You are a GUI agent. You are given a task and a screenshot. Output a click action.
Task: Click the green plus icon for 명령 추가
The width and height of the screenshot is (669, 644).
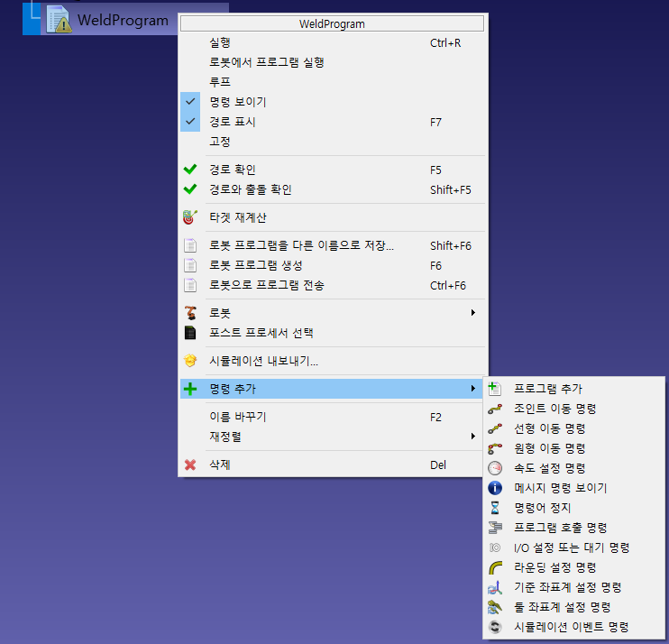click(x=190, y=389)
